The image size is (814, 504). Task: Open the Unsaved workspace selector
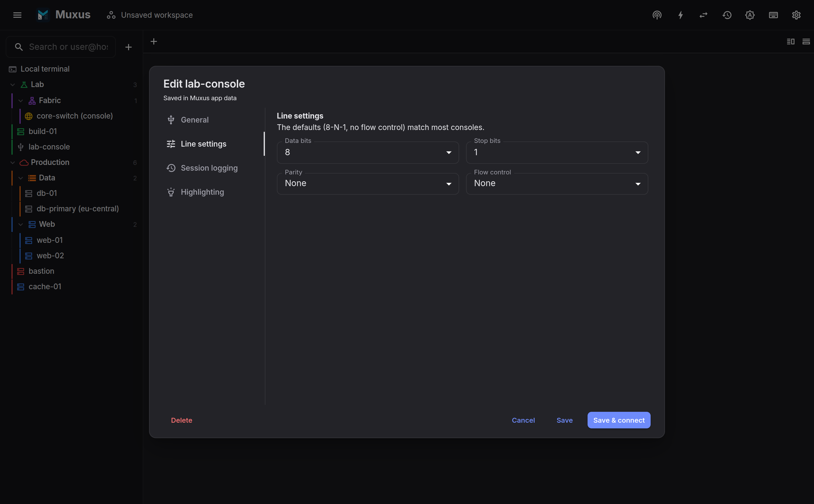pyautogui.click(x=149, y=15)
